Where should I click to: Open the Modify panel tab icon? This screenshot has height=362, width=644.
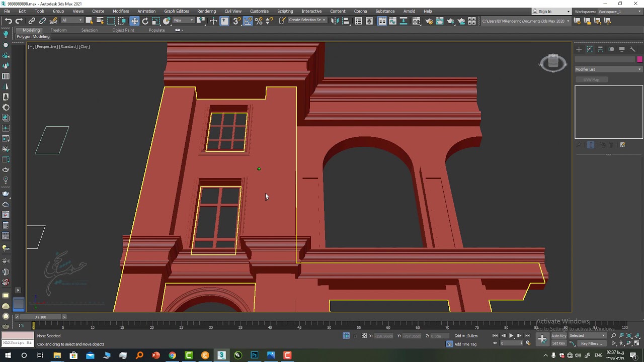coord(590,49)
